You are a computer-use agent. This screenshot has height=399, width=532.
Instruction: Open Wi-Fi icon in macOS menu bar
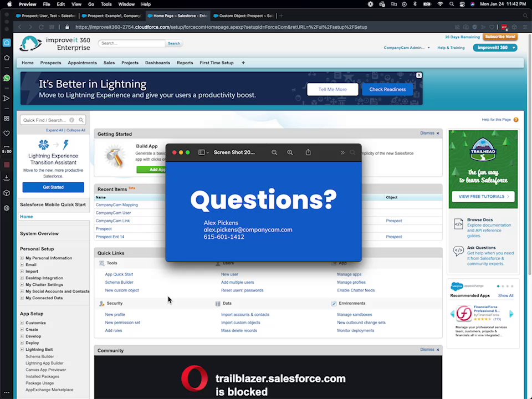(440, 4)
